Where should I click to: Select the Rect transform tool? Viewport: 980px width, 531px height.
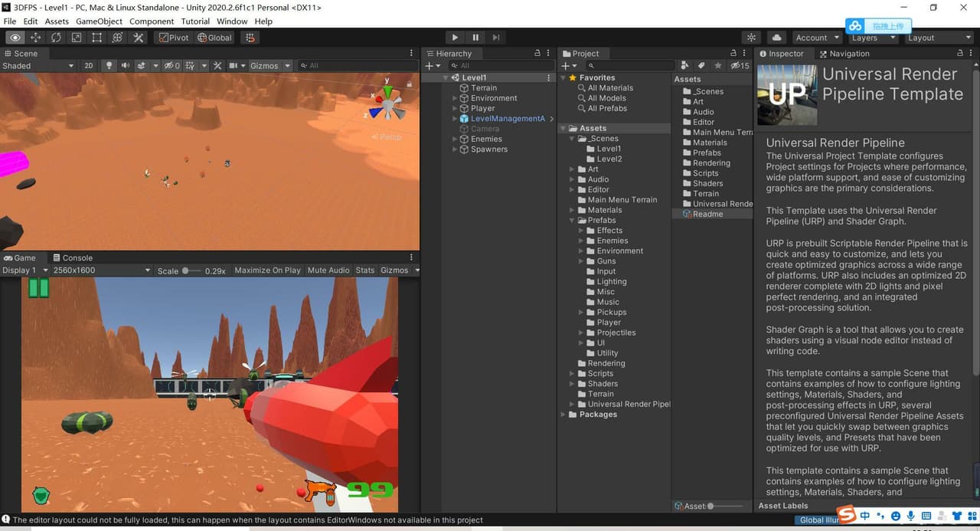(x=97, y=38)
